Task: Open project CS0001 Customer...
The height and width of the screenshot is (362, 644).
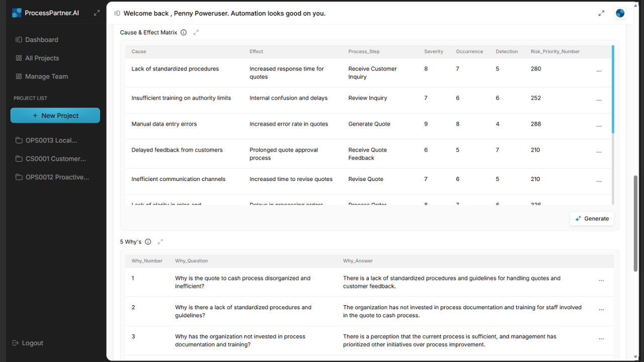Action: 56,159
